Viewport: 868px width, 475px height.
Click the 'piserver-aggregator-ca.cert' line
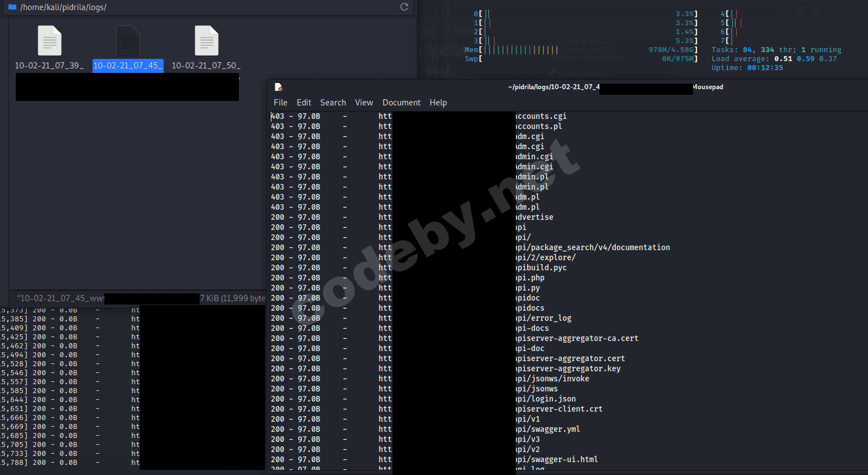[454, 338]
